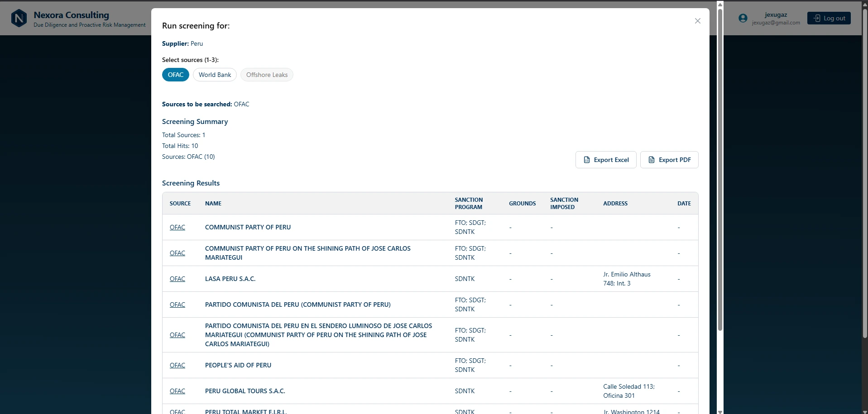Open OFAC link for LASA PERU S.A.C.
868x414 pixels.
(177, 279)
